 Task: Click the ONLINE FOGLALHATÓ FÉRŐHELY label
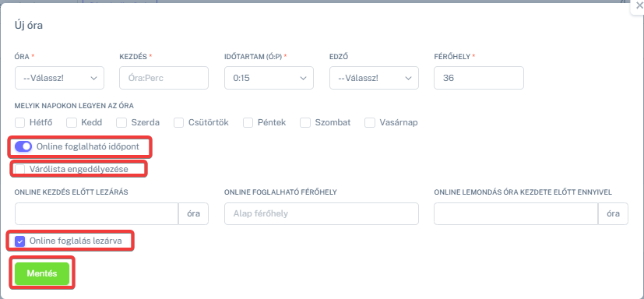pyautogui.click(x=280, y=192)
